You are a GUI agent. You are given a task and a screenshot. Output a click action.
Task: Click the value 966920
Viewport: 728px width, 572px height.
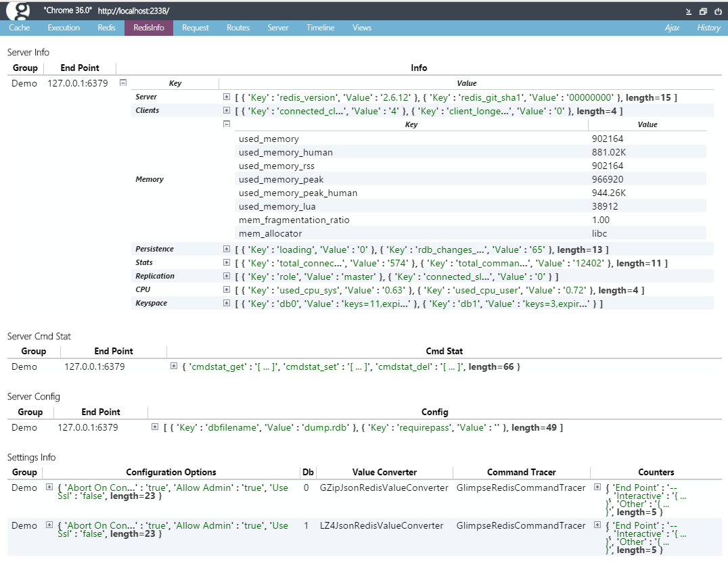(608, 179)
